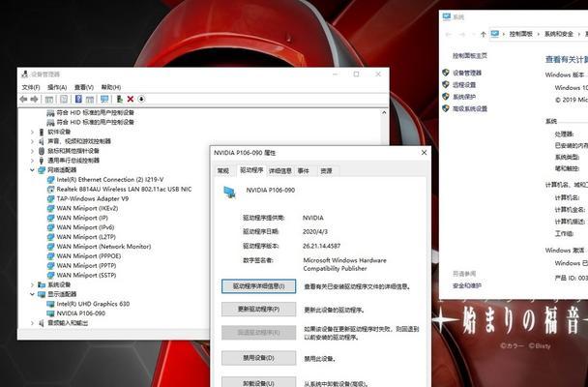Click the 禁用设备(D) button
This screenshot has width=588, height=387.
(259, 358)
